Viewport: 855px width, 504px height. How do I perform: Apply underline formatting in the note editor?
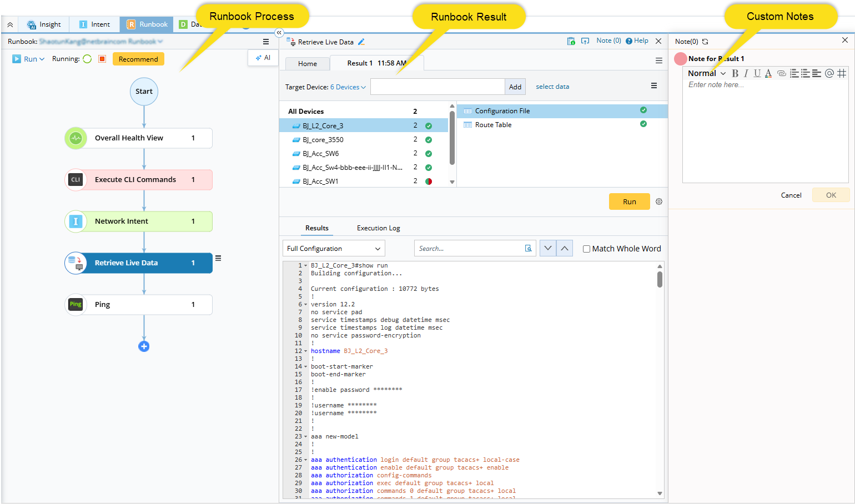pos(757,73)
